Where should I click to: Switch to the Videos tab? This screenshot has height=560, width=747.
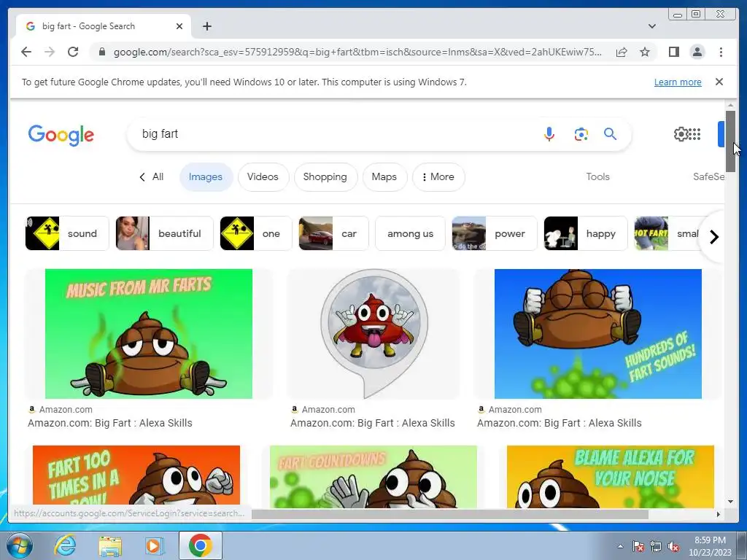[x=263, y=176]
